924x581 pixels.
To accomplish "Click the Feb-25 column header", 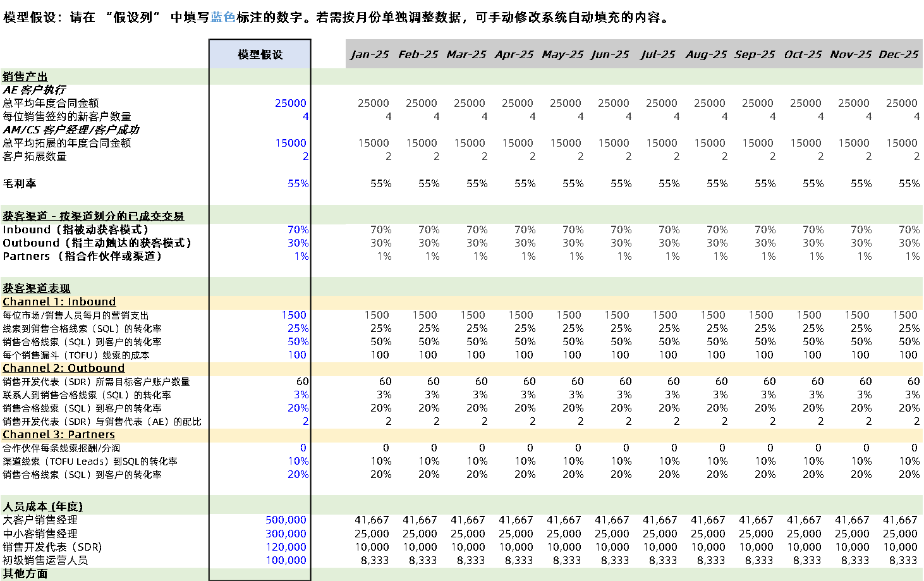I will [418, 54].
